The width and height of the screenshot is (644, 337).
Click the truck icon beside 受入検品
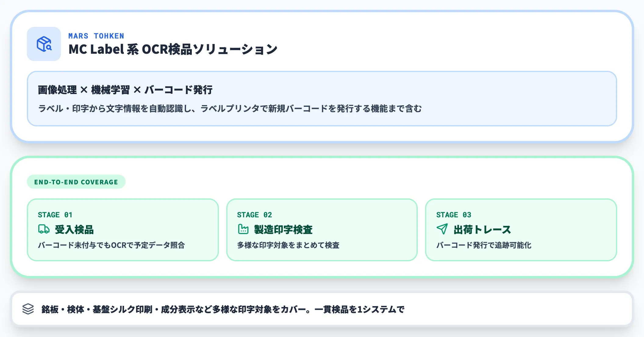tap(44, 229)
